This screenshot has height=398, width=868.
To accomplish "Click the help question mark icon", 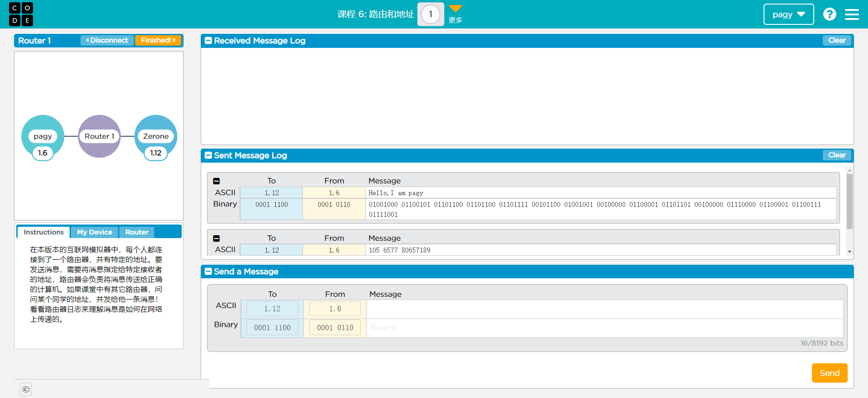I will pos(829,14).
